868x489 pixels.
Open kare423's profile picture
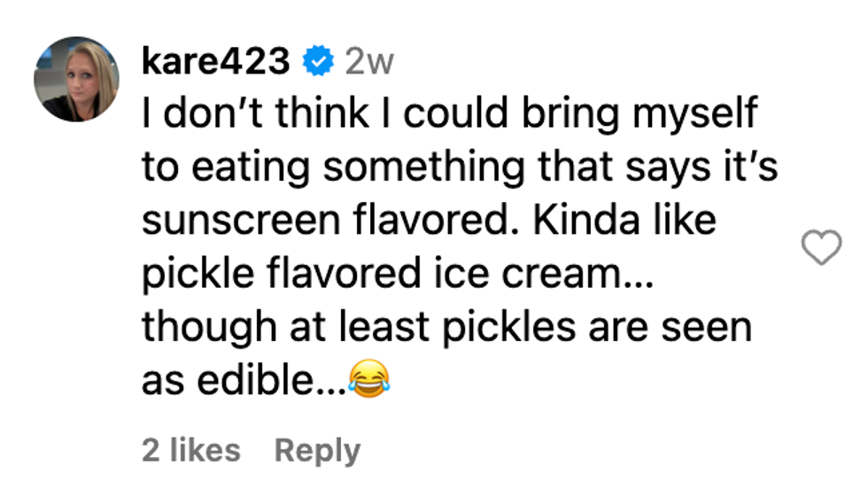tap(76, 80)
